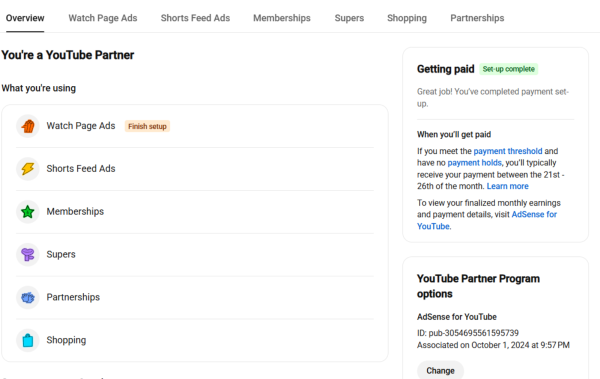Click the Finish setup badge

(x=147, y=126)
